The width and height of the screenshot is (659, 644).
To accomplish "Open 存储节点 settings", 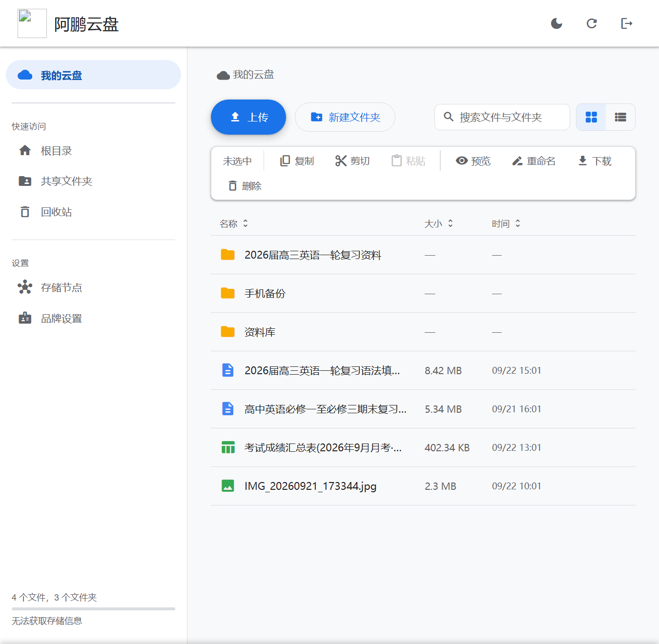I will point(93,287).
